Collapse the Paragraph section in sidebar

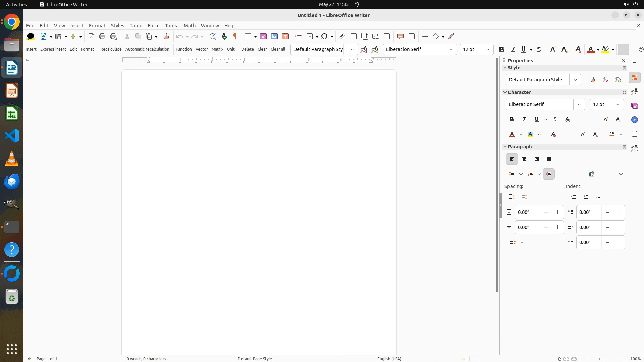[505, 147]
